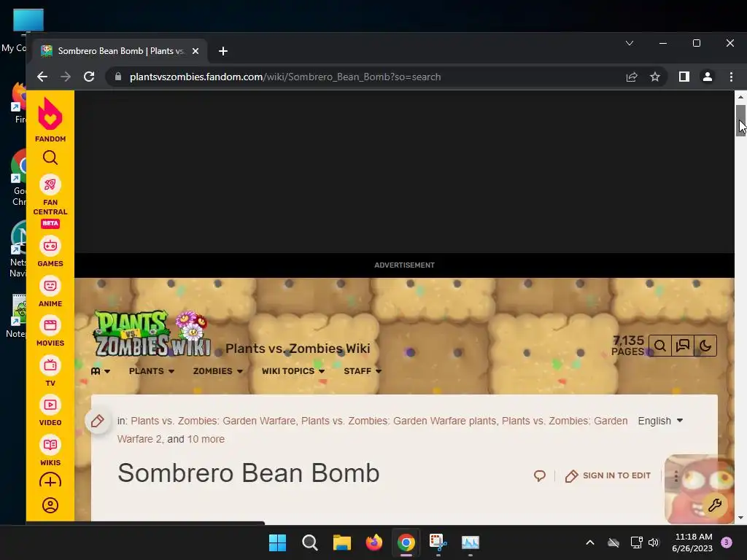Viewport: 747px width, 560px height.
Task: Open the Movies sidebar icon
Action: pyautogui.click(x=50, y=326)
